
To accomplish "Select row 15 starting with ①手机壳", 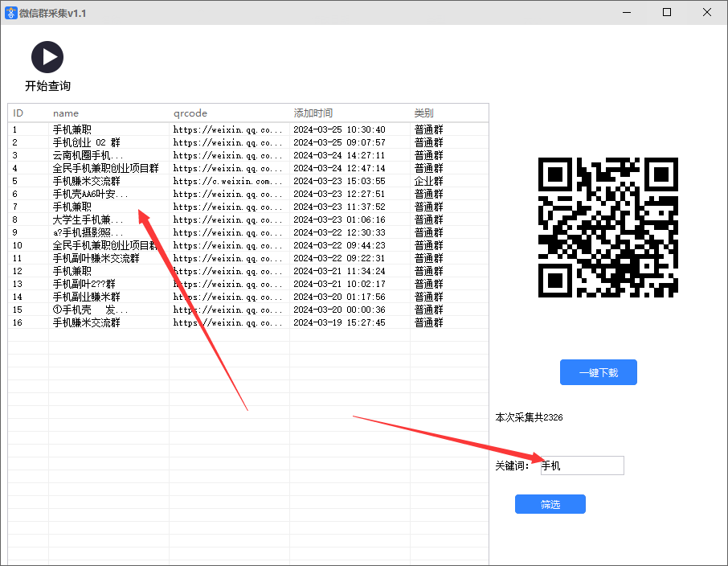I will [90, 310].
